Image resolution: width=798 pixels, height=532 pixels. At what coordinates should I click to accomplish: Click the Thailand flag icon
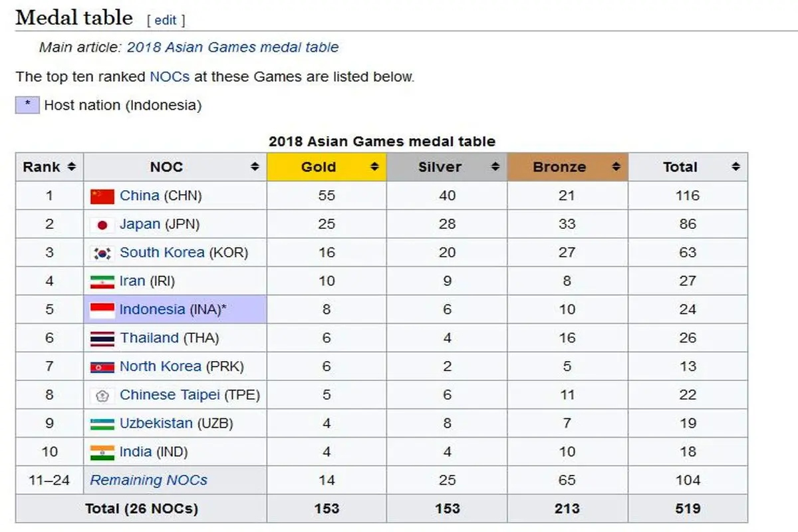(x=102, y=338)
